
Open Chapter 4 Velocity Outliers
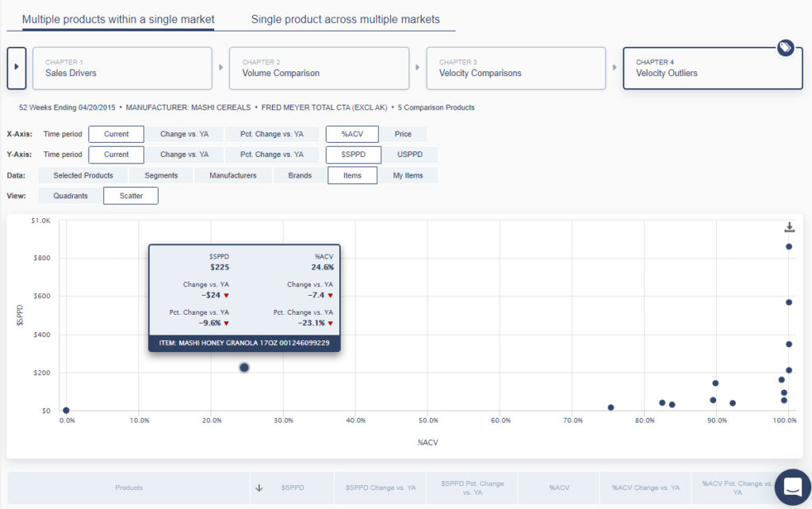point(713,68)
